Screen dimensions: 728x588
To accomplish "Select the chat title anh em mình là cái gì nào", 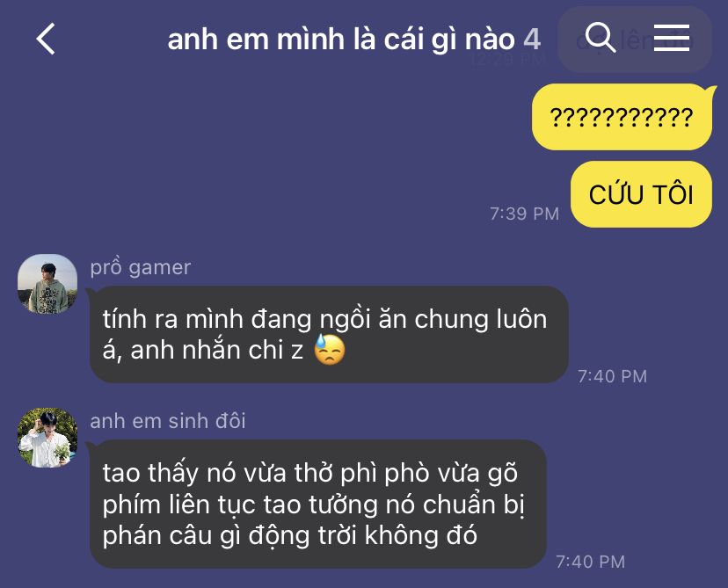I will tap(341, 39).
